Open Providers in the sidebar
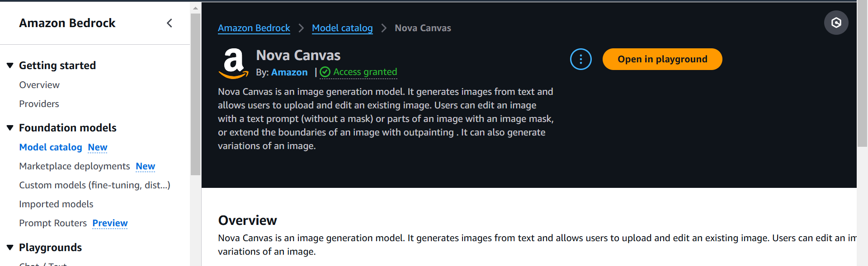This screenshot has height=266, width=868. (x=39, y=104)
